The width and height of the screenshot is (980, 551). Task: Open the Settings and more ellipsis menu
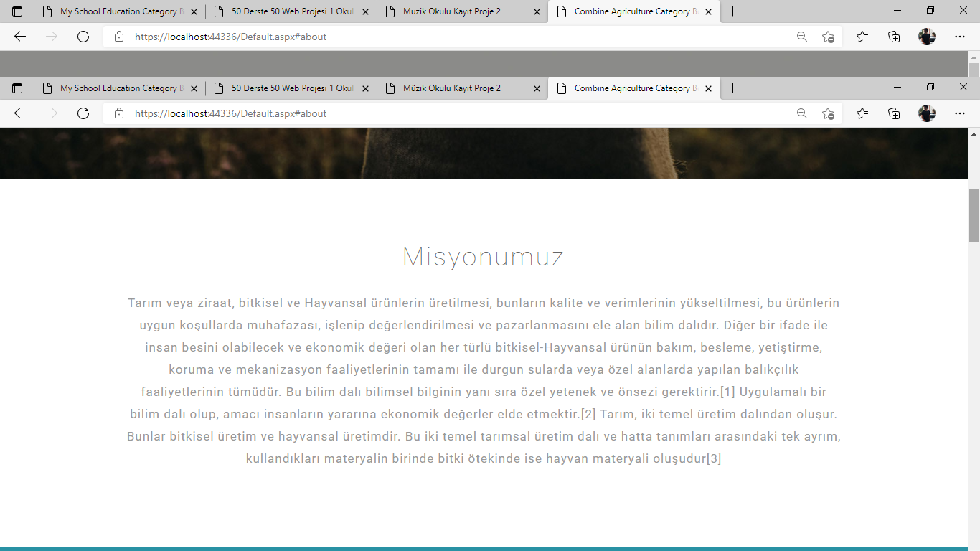(961, 113)
